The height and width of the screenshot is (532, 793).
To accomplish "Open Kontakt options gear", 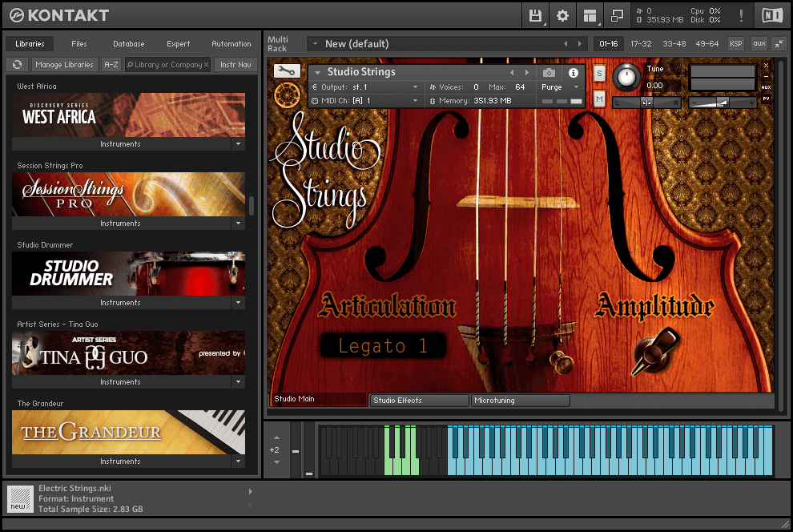I will (x=562, y=16).
